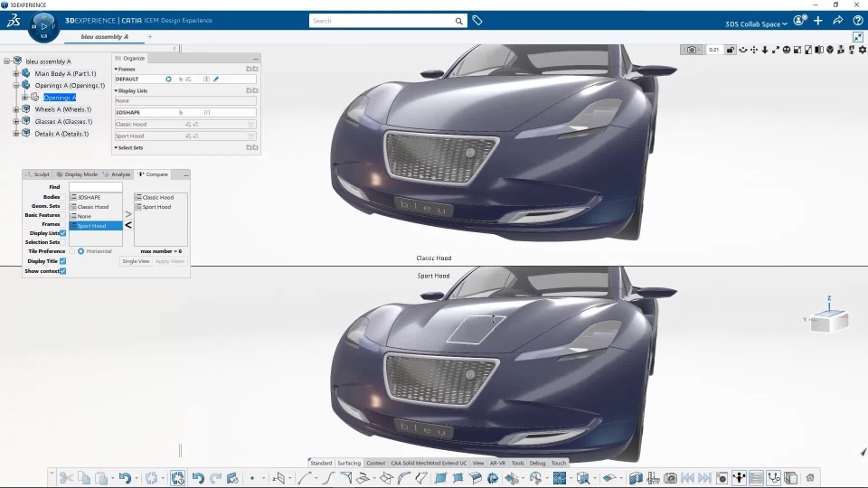Image resolution: width=868 pixels, height=488 pixels.
Task: Select the point creation tool
Action: click(252, 477)
